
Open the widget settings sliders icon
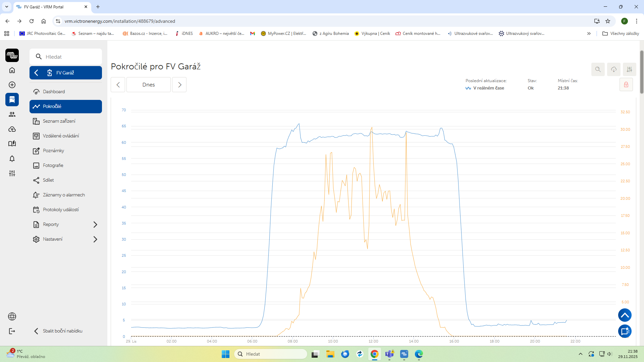(629, 69)
